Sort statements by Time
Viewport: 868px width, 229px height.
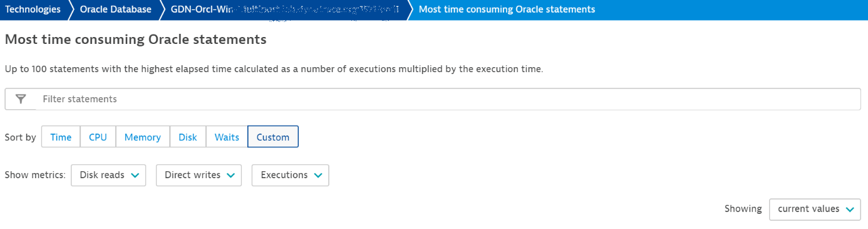click(61, 137)
